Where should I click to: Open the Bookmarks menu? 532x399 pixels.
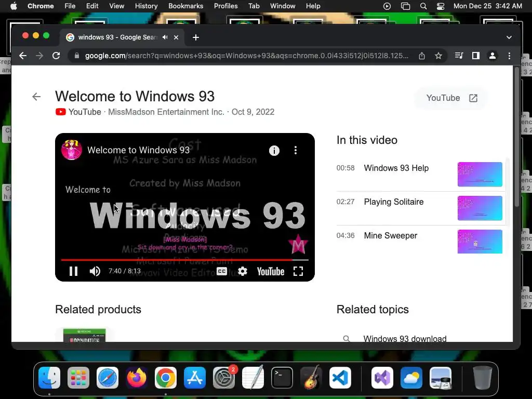point(185,6)
